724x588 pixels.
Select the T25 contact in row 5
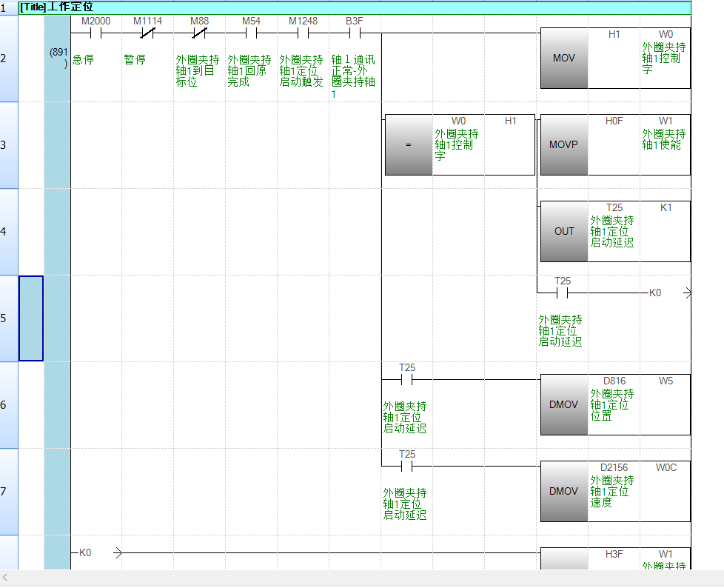(563, 293)
